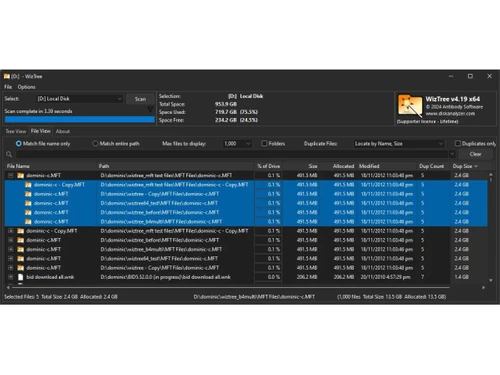The width and height of the screenshot is (500, 375).
Task: Open the Select drive dropdown showing [D:] Local Disk
Action: point(79,99)
